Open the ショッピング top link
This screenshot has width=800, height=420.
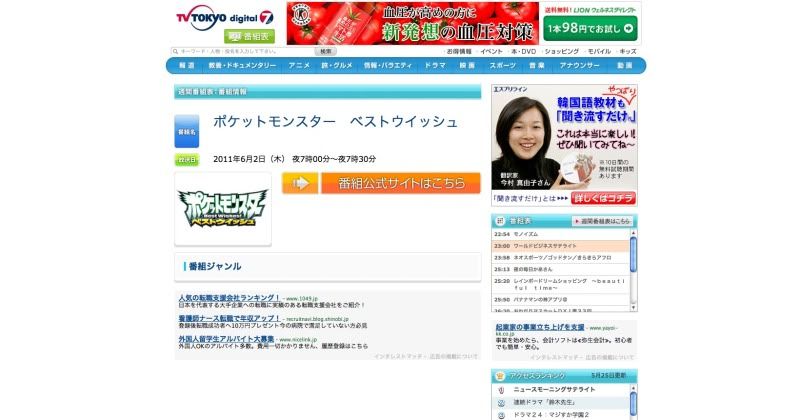point(561,52)
